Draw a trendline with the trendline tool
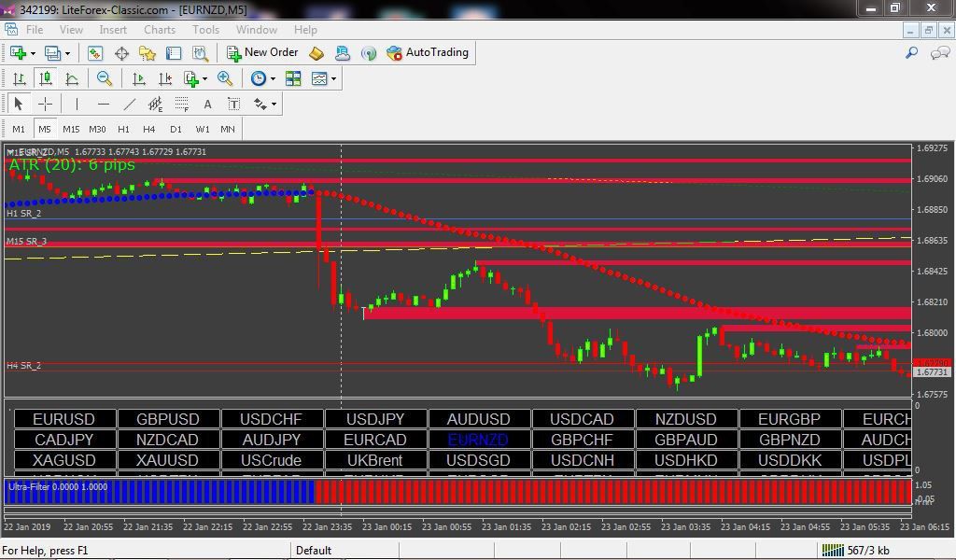Viewport: 956px width, 560px height. coord(129,105)
